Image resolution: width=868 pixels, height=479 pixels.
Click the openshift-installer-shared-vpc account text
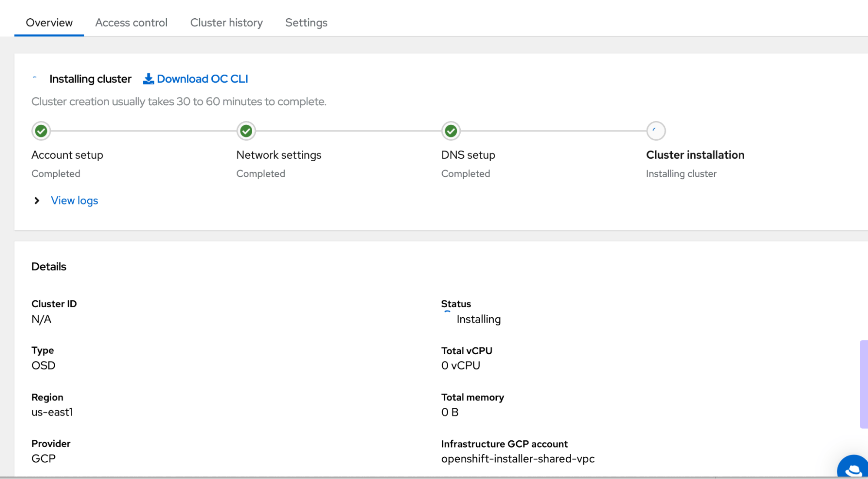coord(518,458)
